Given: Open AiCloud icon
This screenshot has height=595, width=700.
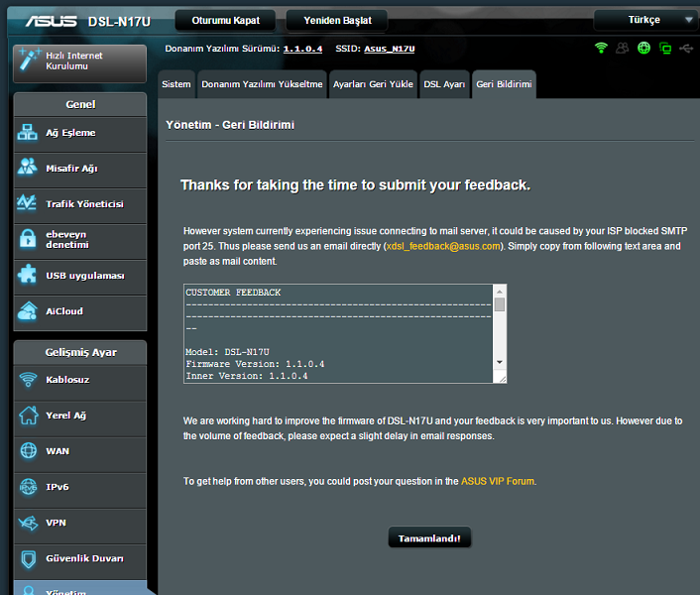Looking at the screenshot, I should [x=27, y=311].
